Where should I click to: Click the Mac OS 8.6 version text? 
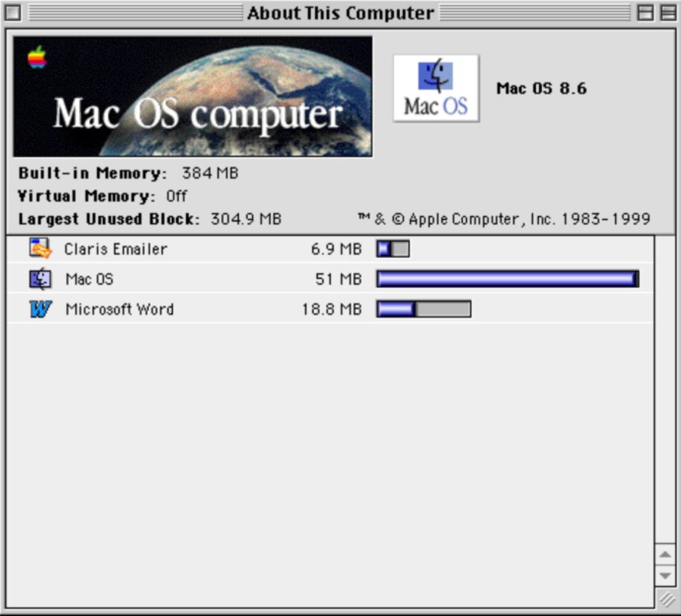[x=542, y=88]
